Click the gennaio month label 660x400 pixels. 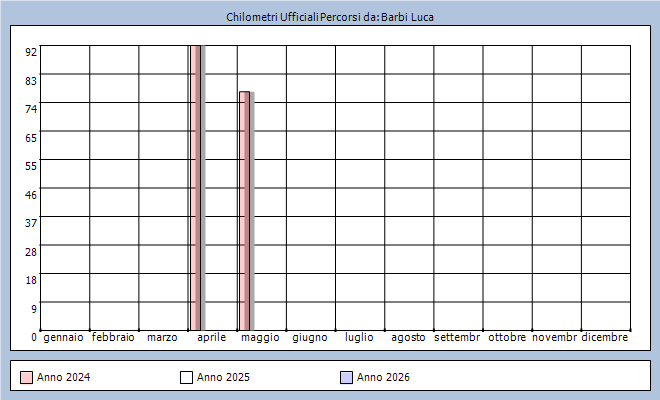tap(64, 338)
